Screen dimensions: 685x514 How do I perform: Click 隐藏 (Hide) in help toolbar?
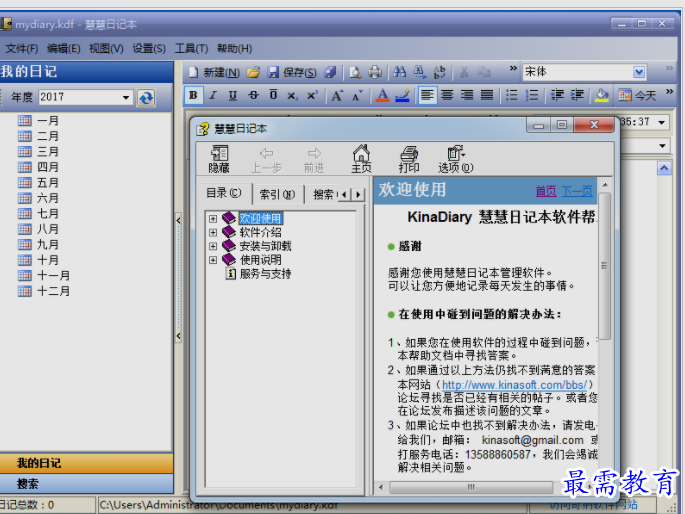pos(219,159)
